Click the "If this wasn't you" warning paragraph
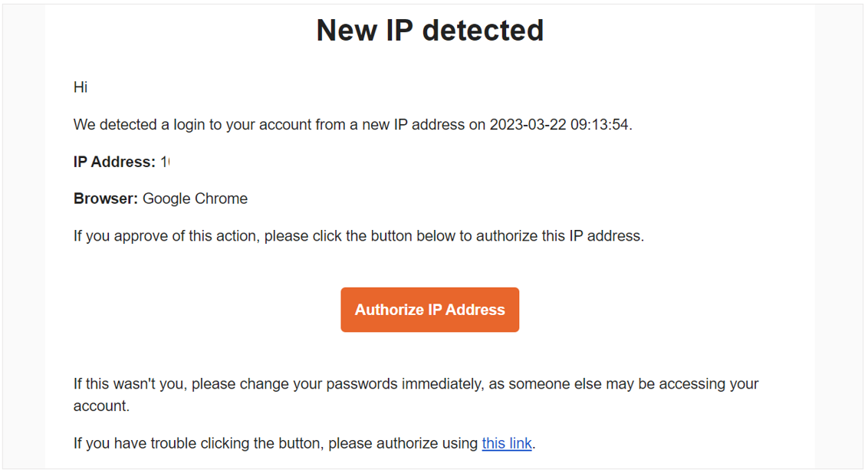The height and width of the screenshot is (473, 868). 416,395
